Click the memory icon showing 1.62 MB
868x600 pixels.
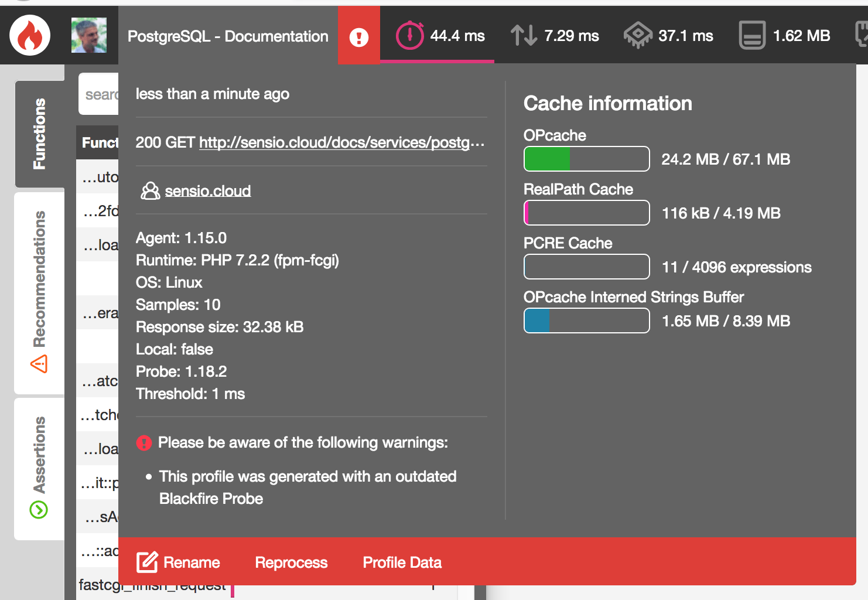(751, 35)
